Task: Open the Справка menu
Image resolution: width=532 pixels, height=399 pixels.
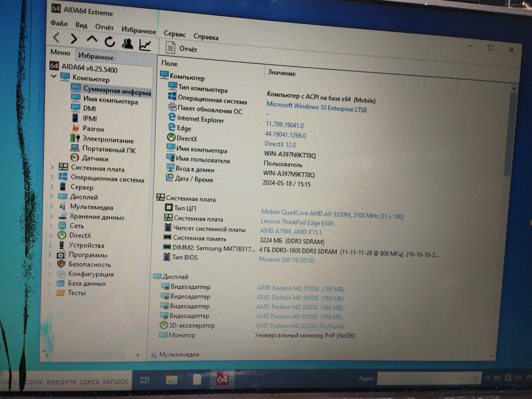Action: coord(206,37)
